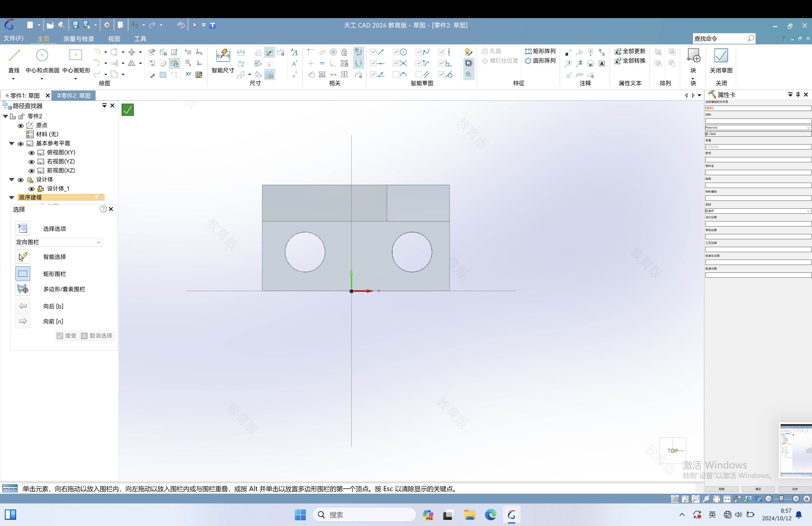Screen dimensions: 812x526
Task: Click the 圆形阵列 button
Action: (x=540, y=61)
